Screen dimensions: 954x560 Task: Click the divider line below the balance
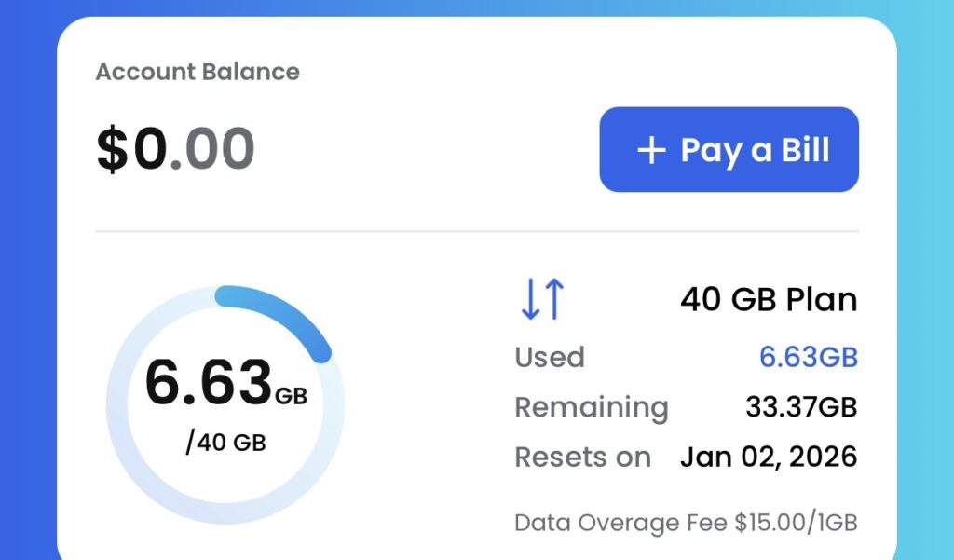pyautogui.click(x=477, y=230)
